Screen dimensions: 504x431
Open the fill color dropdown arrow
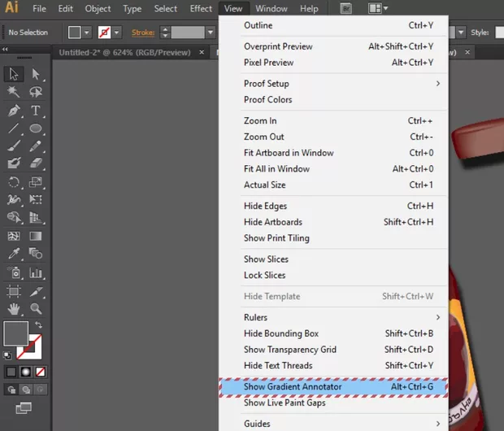pos(88,33)
